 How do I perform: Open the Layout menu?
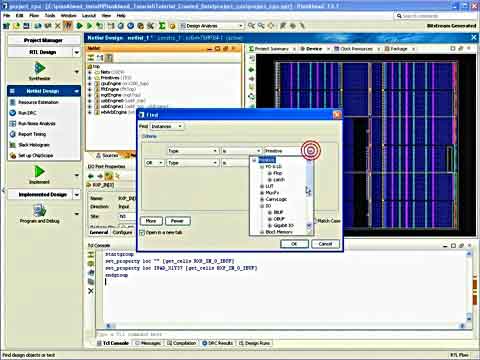pyautogui.click(x=89, y=15)
